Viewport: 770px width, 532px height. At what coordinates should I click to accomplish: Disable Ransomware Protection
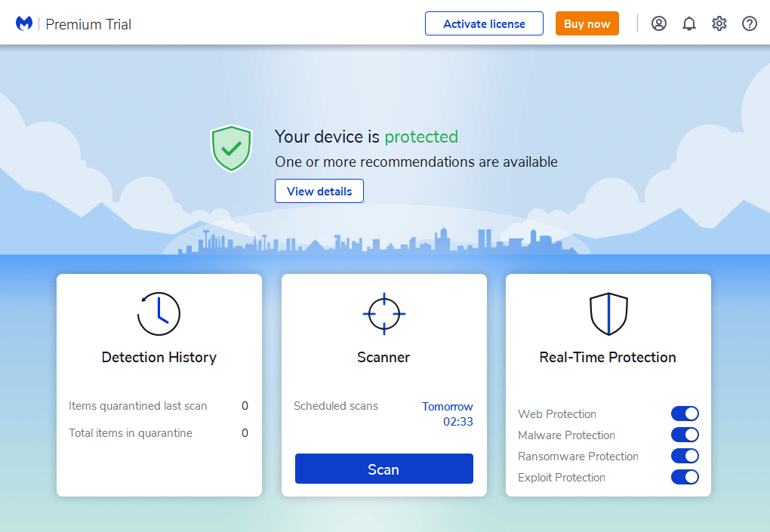[685, 456]
